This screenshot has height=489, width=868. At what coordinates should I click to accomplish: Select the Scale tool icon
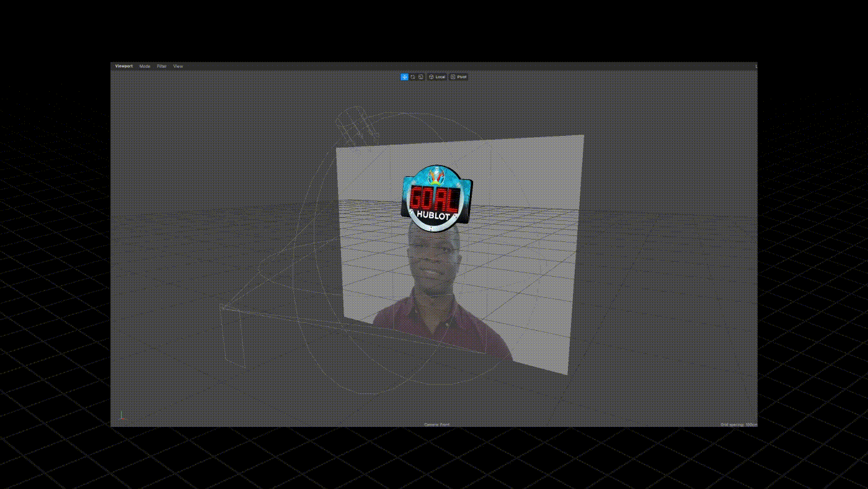421,77
